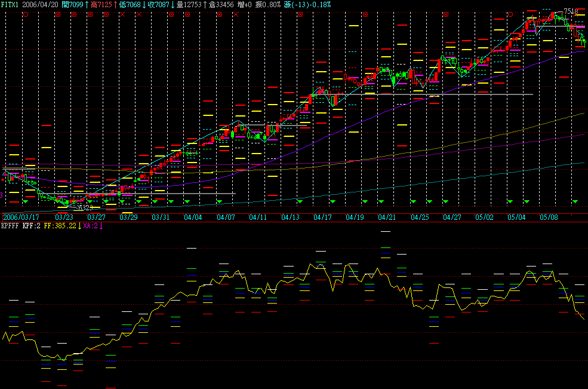Viewport: 588px width, 389px height.
Task: Click the change 漲(-13)-0.18% readout
Action: 306,4
